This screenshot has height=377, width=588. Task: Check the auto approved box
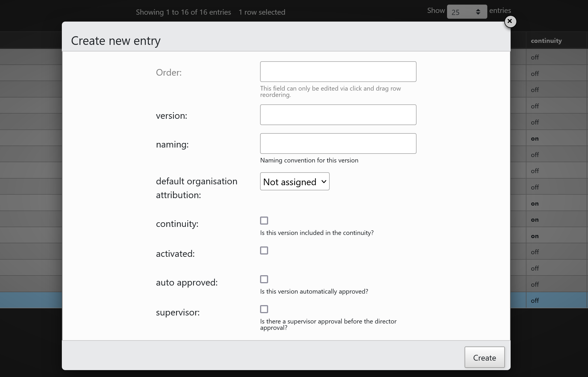[264, 279]
